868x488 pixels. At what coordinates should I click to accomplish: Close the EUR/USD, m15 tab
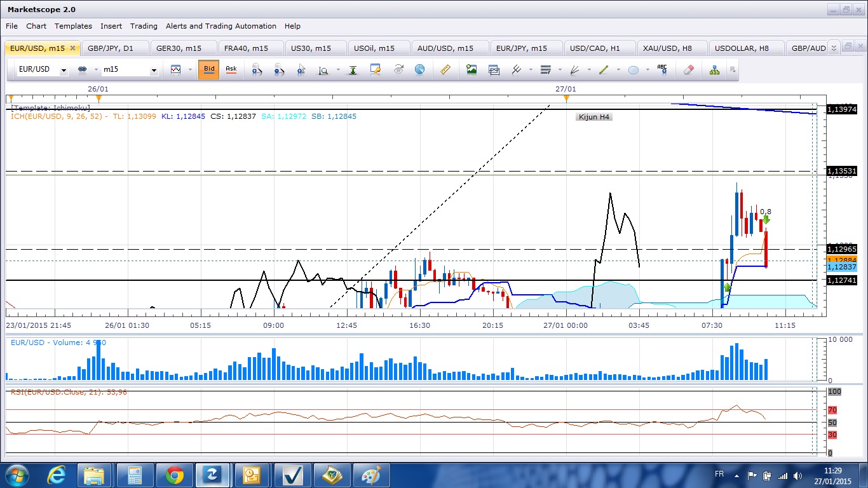[72, 48]
